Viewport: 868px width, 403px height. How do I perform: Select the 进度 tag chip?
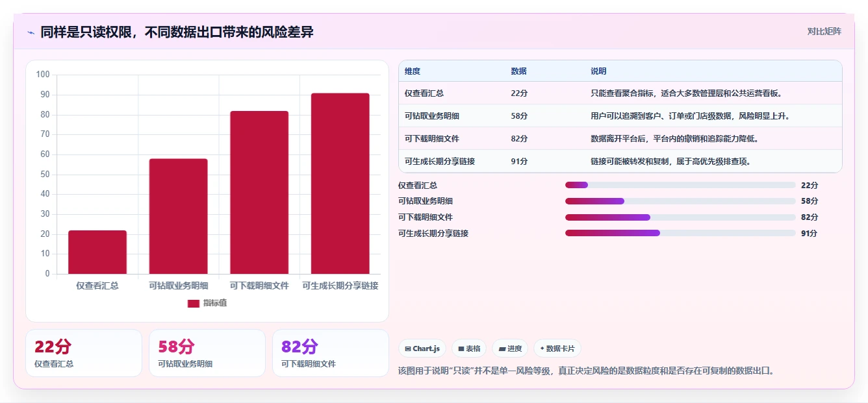click(510, 348)
